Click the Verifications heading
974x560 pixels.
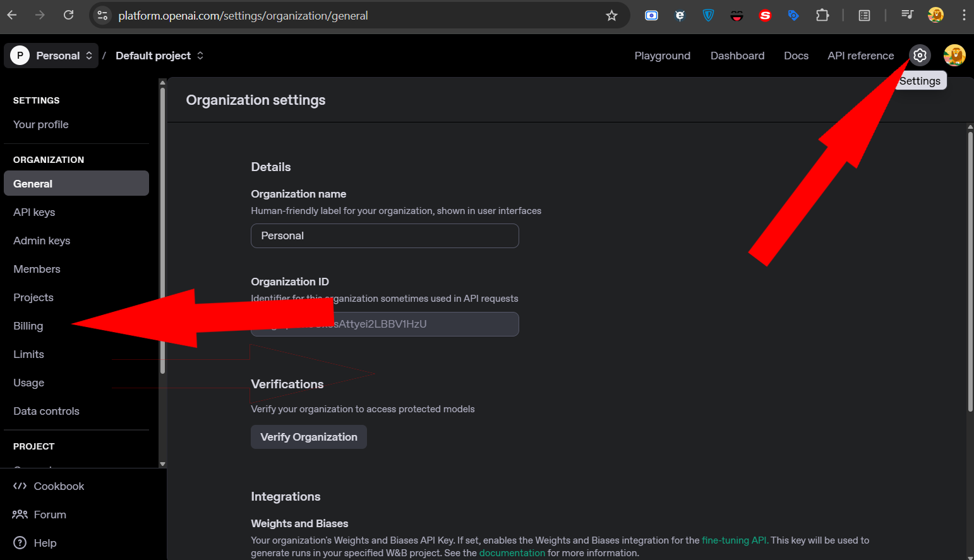pyautogui.click(x=287, y=384)
